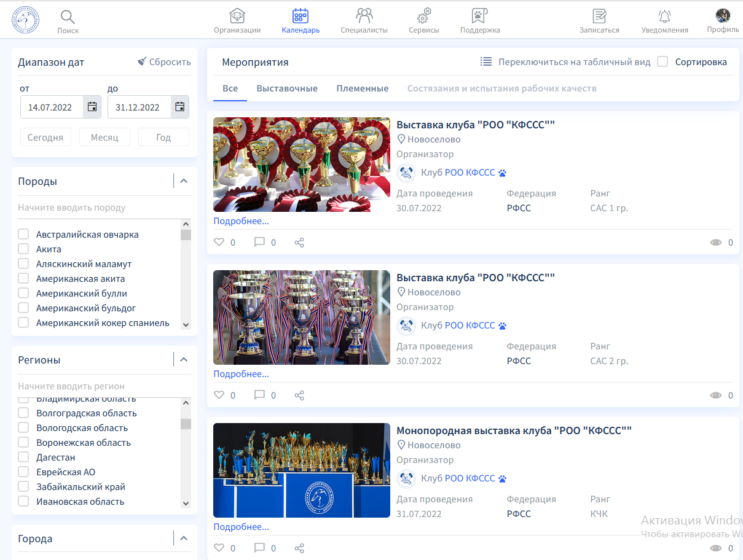Viewport: 743px width, 560px height.
Task: Tick the Дагестан region checkbox
Action: (x=23, y=457)
